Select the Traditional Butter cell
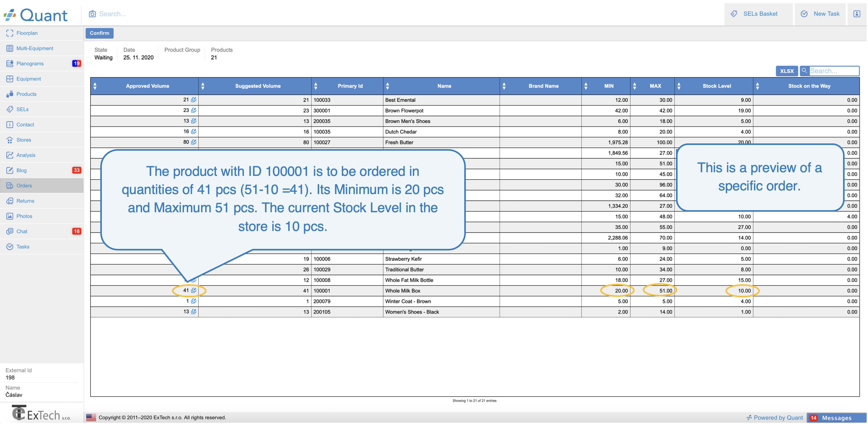Image resolution: width=868 pixels, height=424 pixels. point(441,269)
